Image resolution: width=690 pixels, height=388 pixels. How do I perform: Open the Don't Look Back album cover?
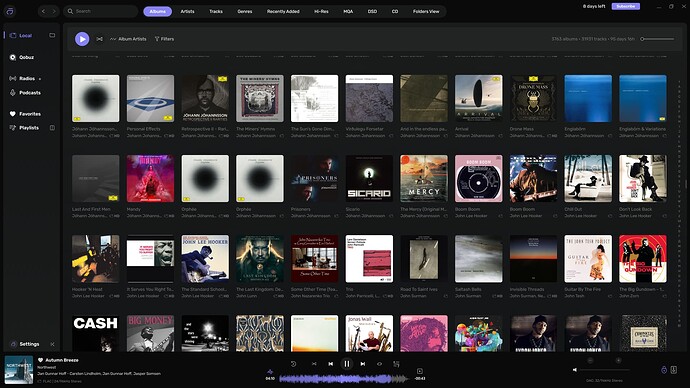coord(643,179)
